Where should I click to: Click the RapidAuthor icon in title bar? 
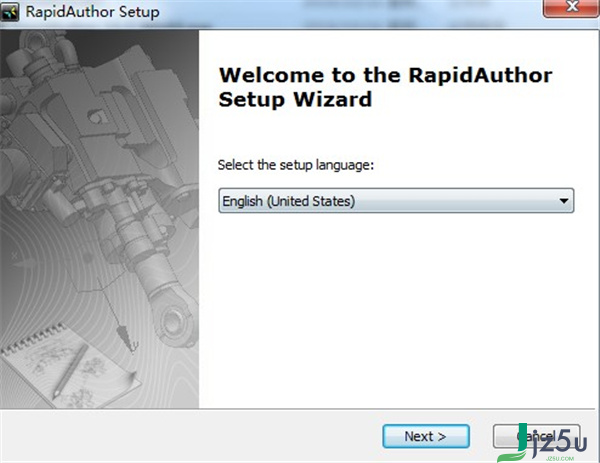pyautogui.click(x=10, y=12)
